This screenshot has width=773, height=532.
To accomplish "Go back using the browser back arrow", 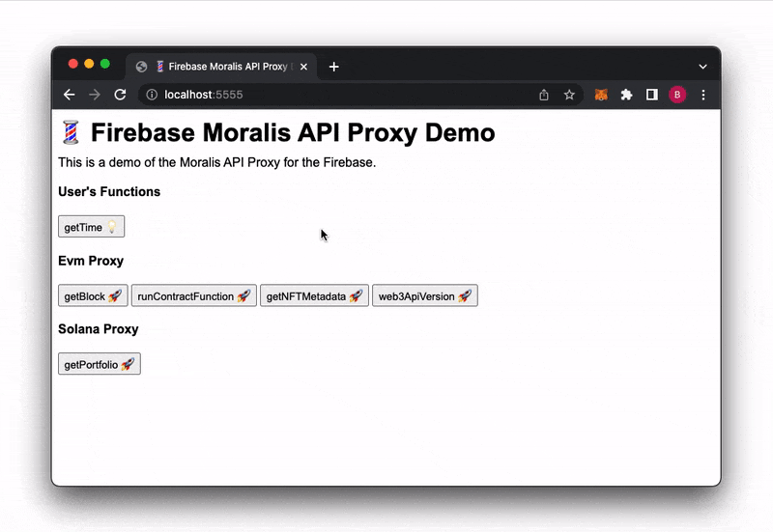I will (x=69, y=95).
